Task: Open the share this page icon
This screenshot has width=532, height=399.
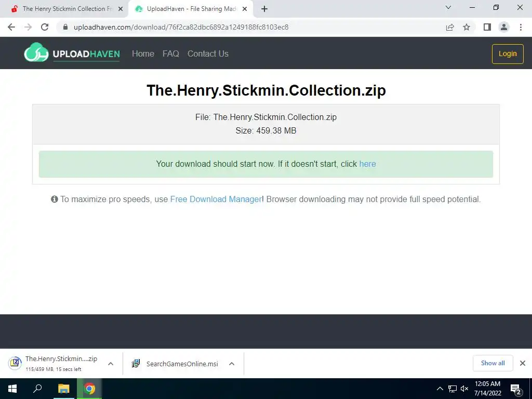Action: [x=450, y=27]
